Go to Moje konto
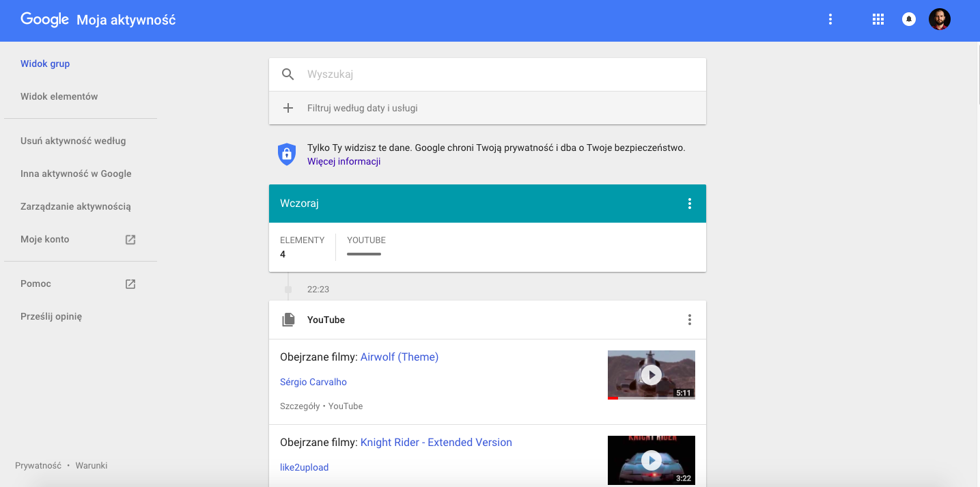 coord(45,239)
